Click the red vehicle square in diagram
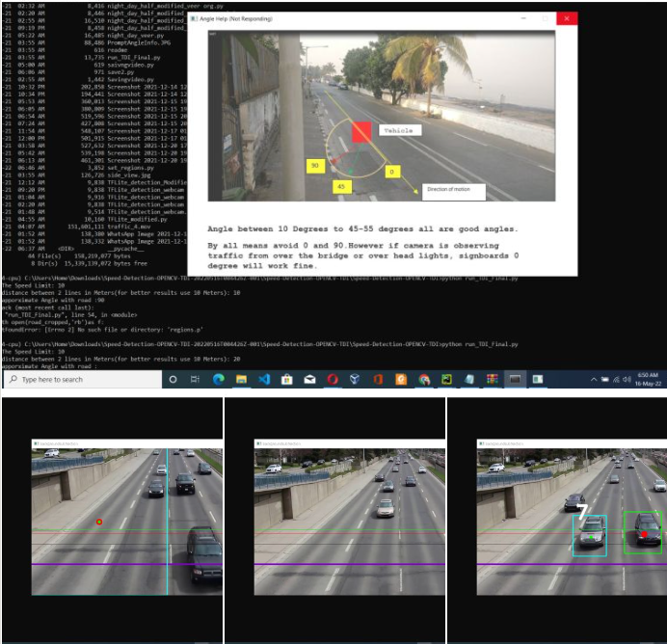The width and height of the screenshot is (667, 644). click(361, 132)
